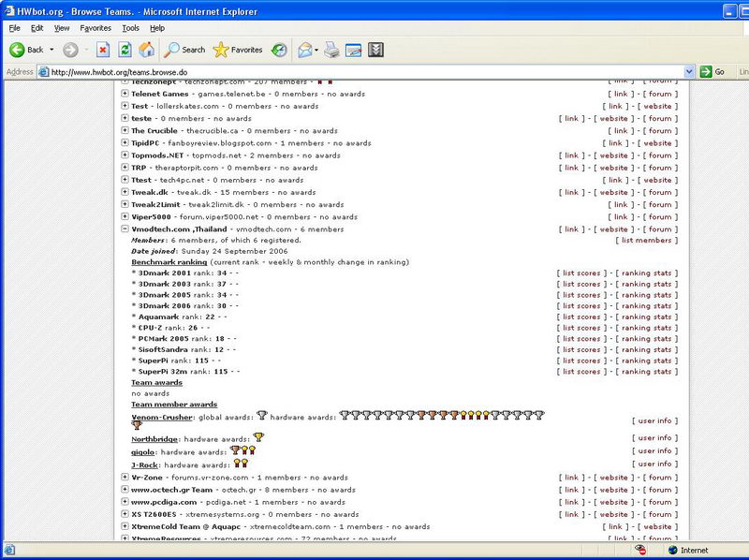Open user info for Venom-Crusher
The image size is (749, 560).
click(654, 421)
